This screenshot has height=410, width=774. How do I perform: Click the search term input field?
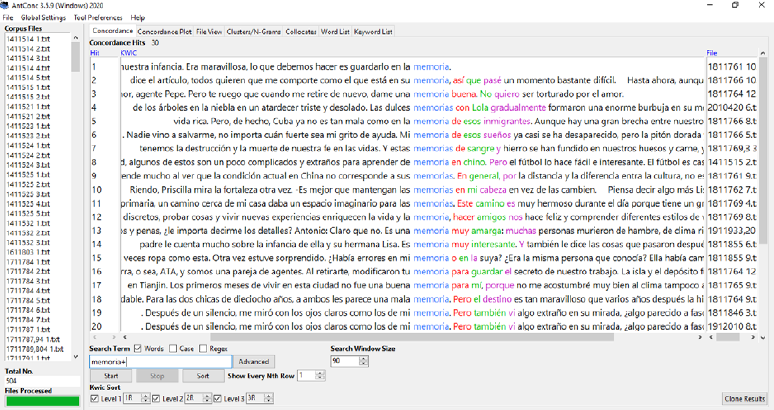[x=160, y=361]
